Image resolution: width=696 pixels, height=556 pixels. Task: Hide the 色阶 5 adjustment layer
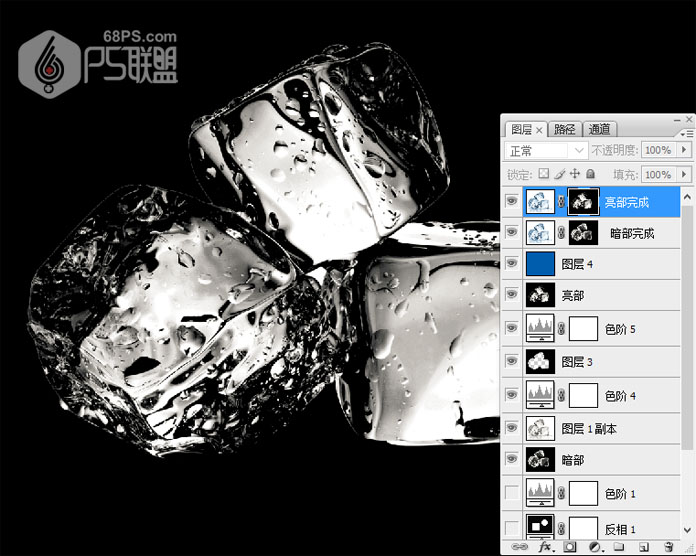[512, 328]
